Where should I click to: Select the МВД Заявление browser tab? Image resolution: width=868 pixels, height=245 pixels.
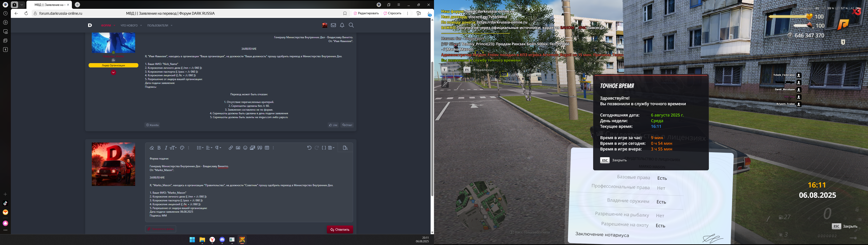(49, 5)
